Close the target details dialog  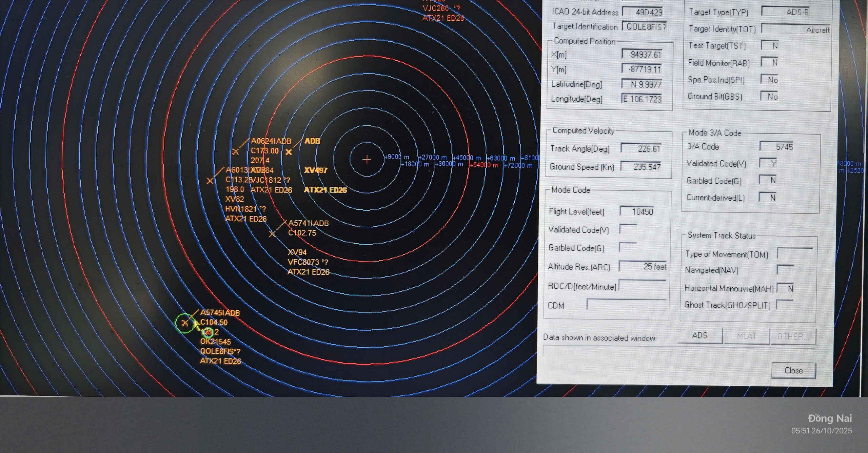[793, 370]
